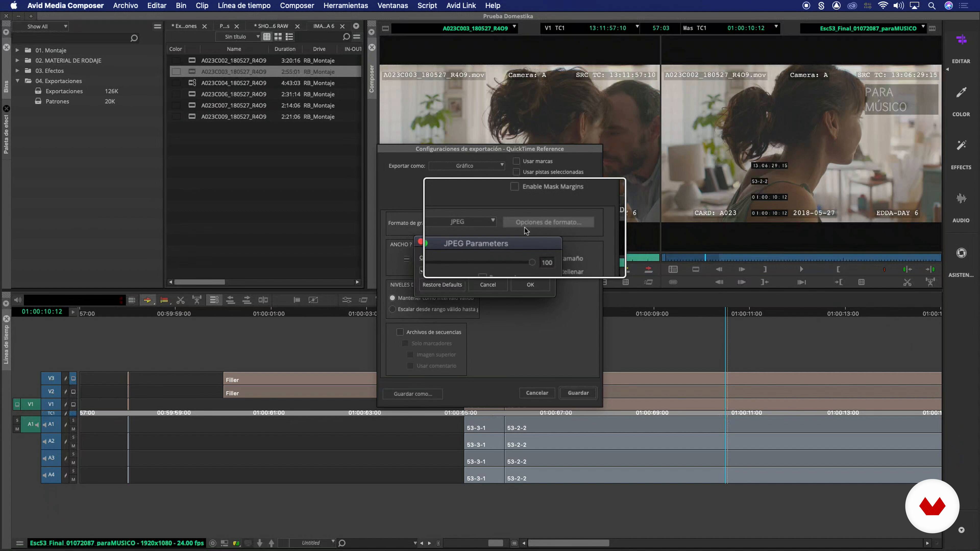Image resolution: width=980 pixels, height=551 pixels.
Task: Toggle the A1 track selector
Action: pyautogui.click(x=51, y=424)
